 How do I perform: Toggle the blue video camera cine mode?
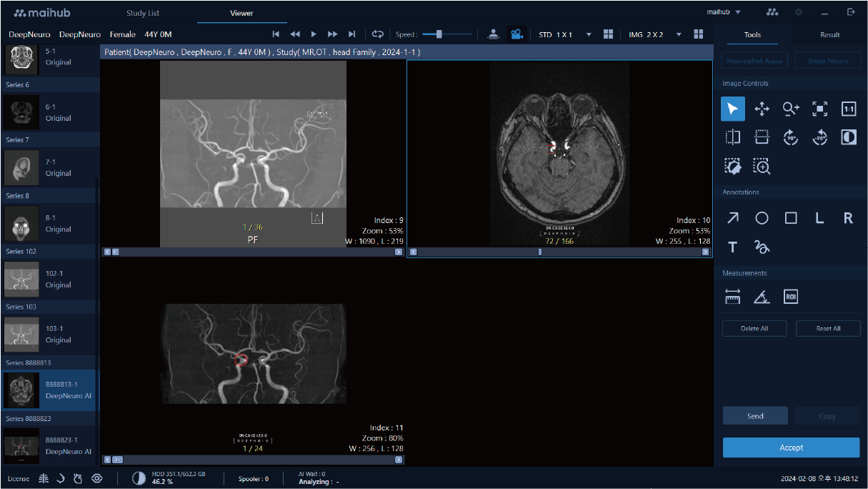point(516,34)
